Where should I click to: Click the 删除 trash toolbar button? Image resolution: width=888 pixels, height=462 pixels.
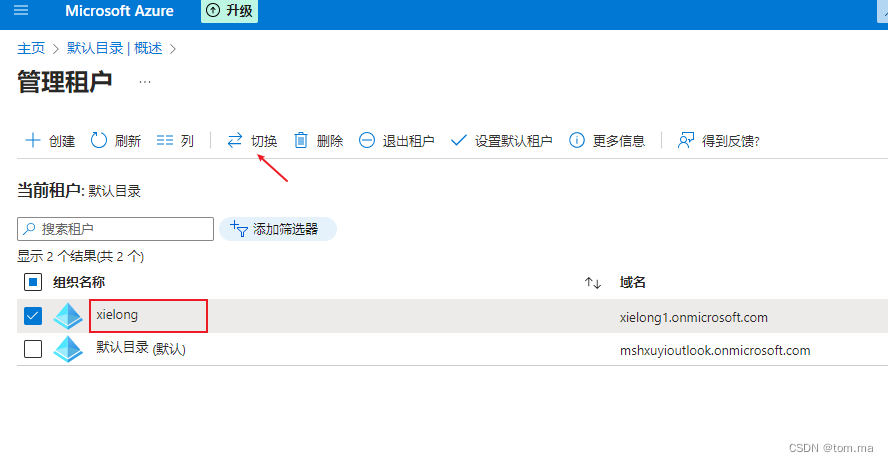pos(318,140)
